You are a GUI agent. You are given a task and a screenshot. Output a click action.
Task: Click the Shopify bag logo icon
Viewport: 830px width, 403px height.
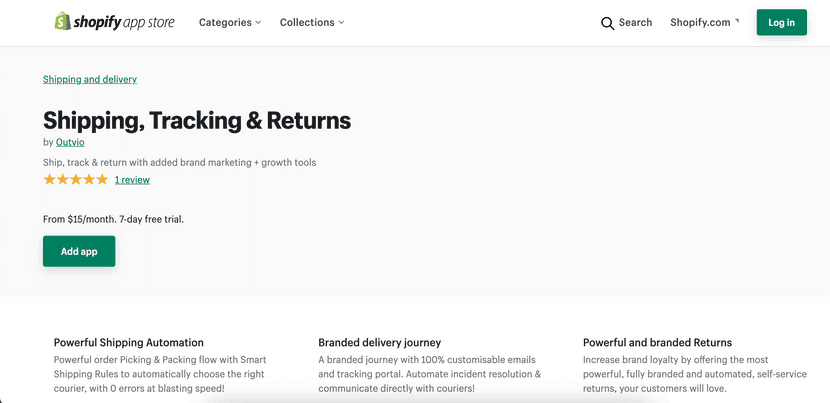click(x=62, y=21)
